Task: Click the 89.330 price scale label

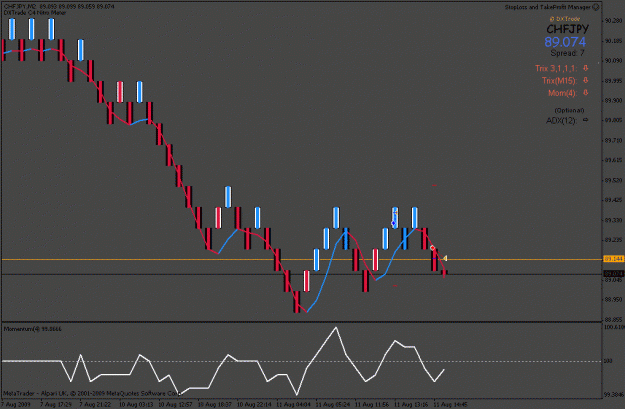Action: click(613, 220)
